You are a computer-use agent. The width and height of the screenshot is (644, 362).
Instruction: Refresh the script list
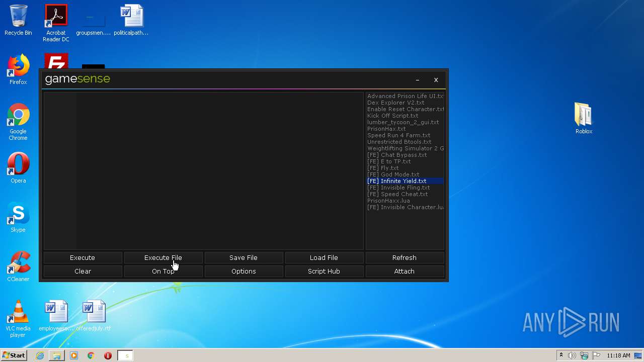[405, 257]
